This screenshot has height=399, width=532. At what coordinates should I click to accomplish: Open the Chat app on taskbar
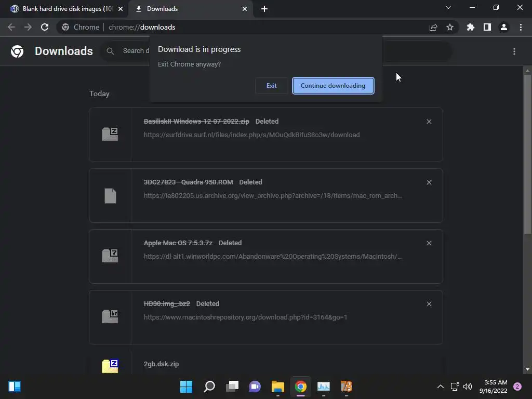[x=255, y=387]
